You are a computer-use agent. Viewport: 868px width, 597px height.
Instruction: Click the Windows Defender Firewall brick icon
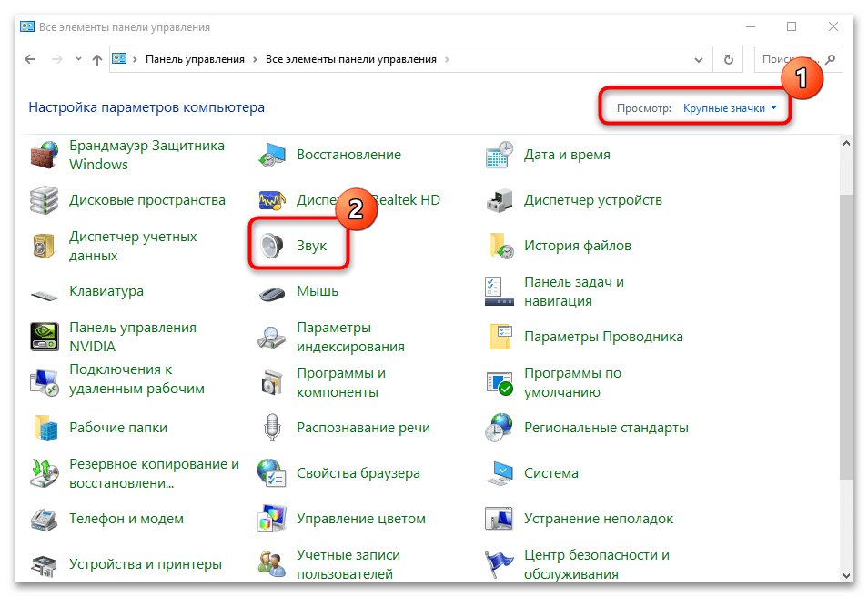[45, 155]
